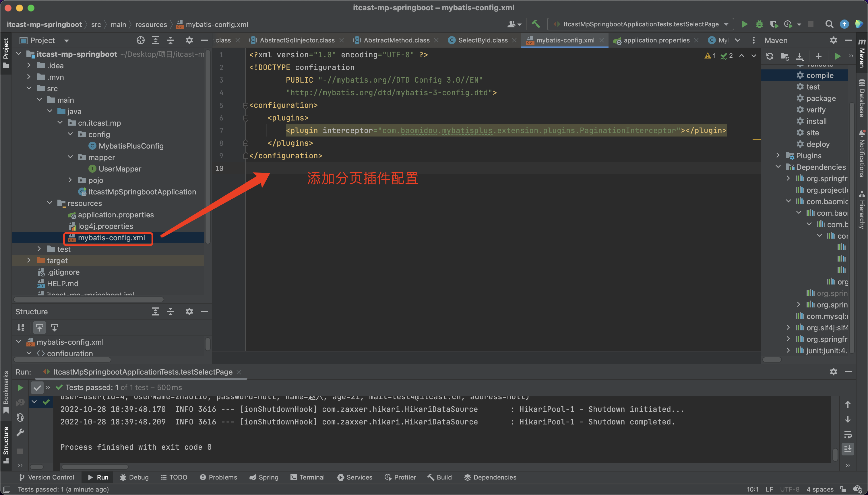Open Search Everywhere magnifier icon
Viewport: 868px width, 495px height.
tap(829, 24)
